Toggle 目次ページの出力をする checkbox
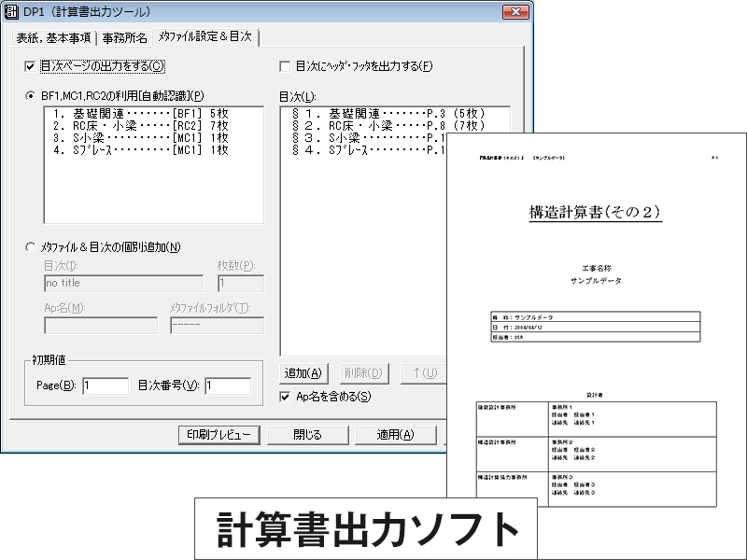 [x=31, y=66]
